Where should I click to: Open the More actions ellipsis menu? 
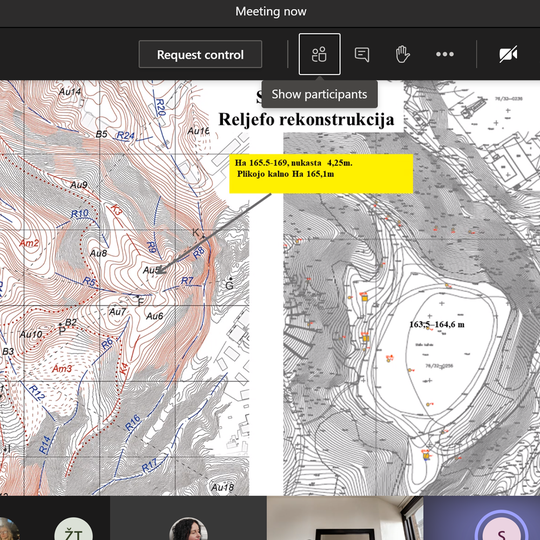[445, 54]
